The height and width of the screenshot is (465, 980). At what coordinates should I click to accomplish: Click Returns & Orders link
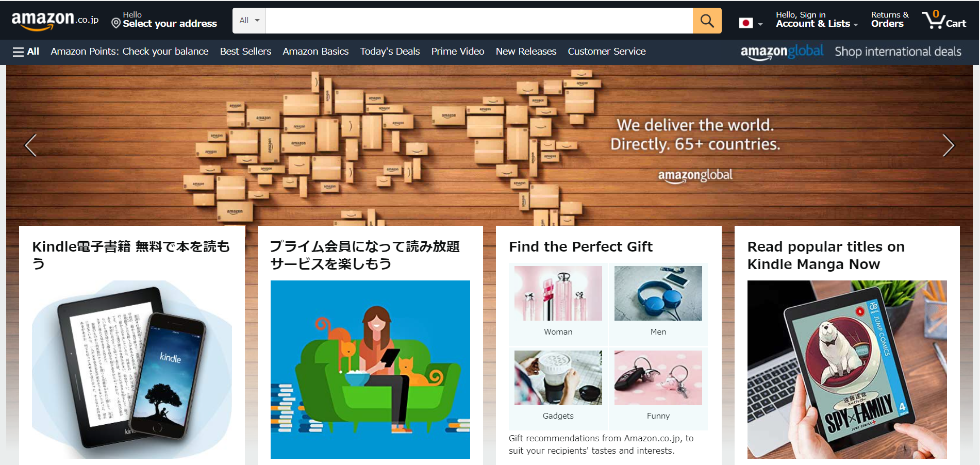click(889, 20)
